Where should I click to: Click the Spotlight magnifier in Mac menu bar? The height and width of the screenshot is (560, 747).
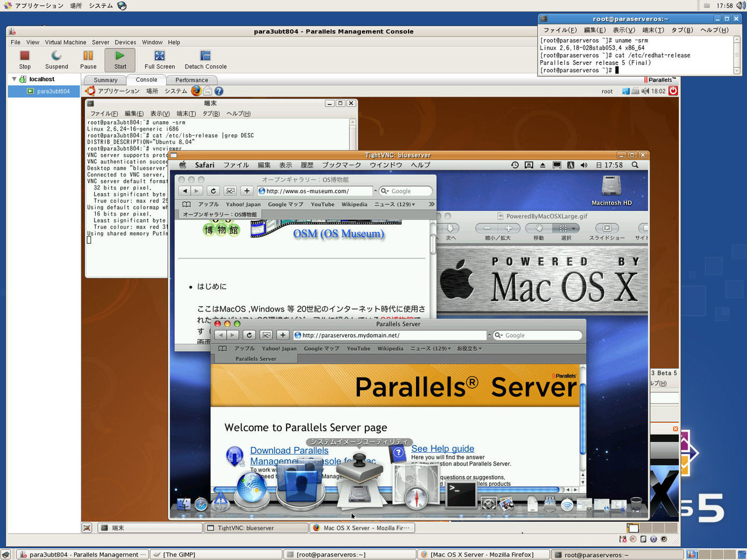tap(635, 165)
